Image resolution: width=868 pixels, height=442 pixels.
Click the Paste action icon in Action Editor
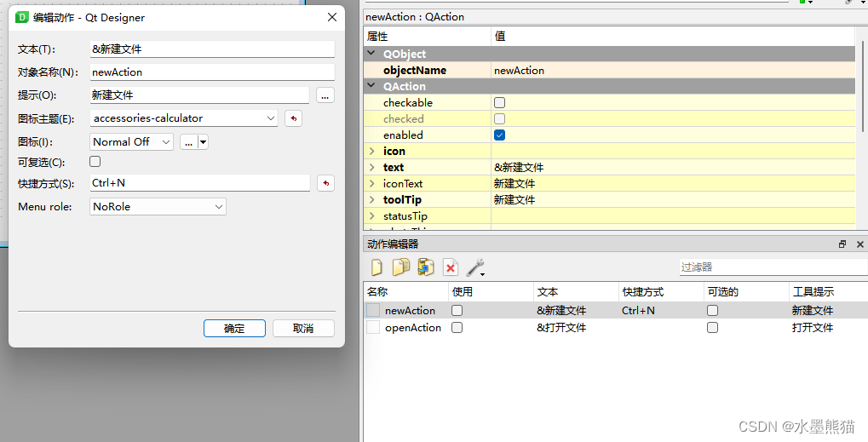(x=426, y=267)
